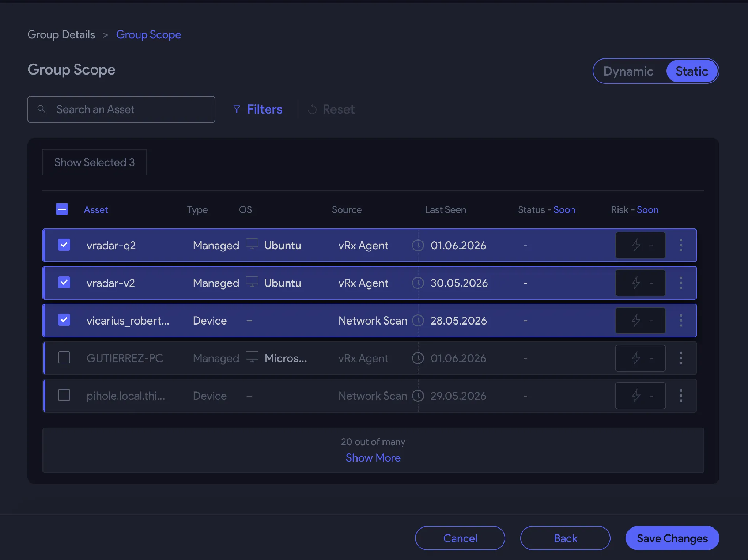Click the OS column header

tap(245, 210)
